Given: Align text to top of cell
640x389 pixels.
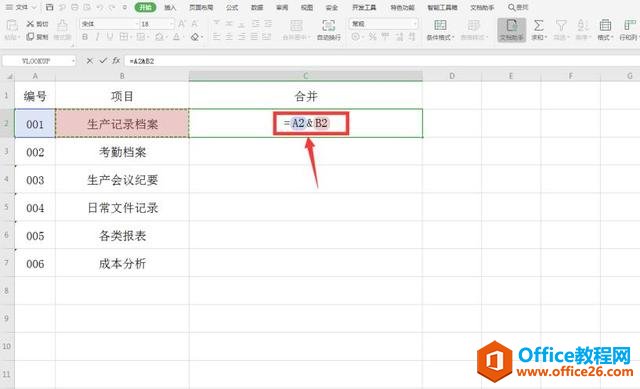Looking at the screenshot, I should [216, 24].
